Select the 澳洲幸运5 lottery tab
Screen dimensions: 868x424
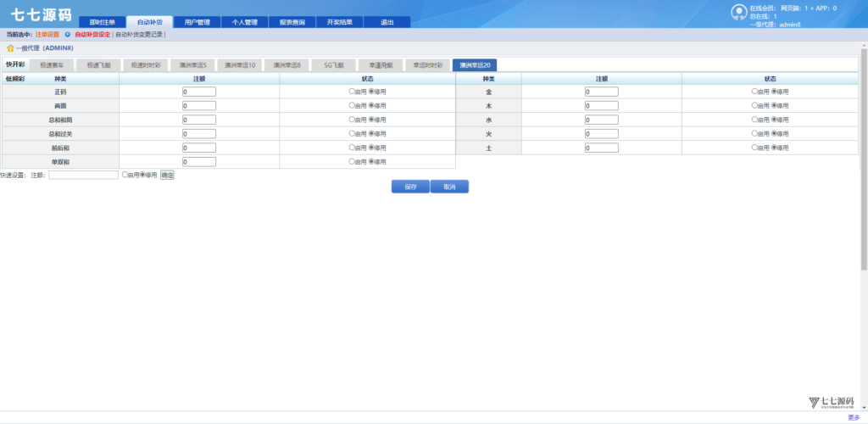tap(192, 65)
